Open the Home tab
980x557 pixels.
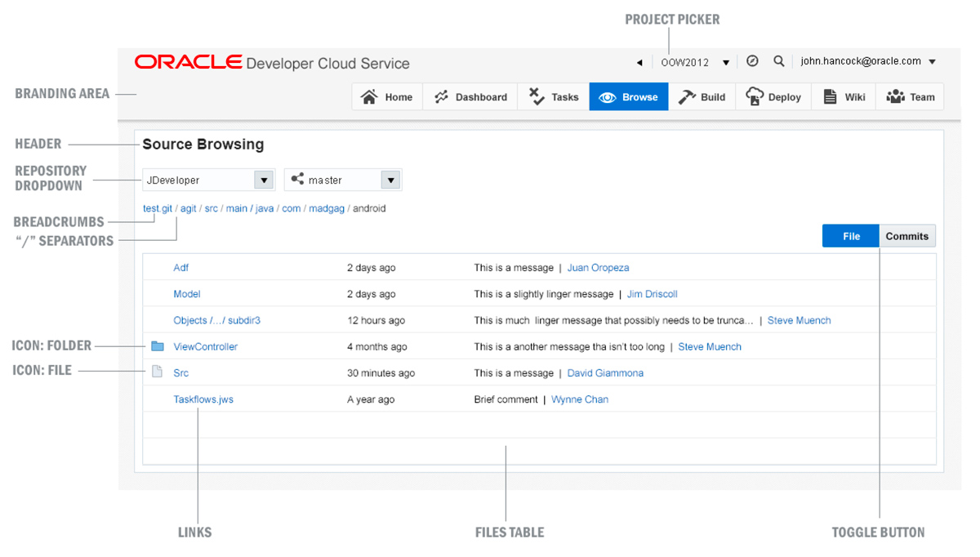coord(387,96)
